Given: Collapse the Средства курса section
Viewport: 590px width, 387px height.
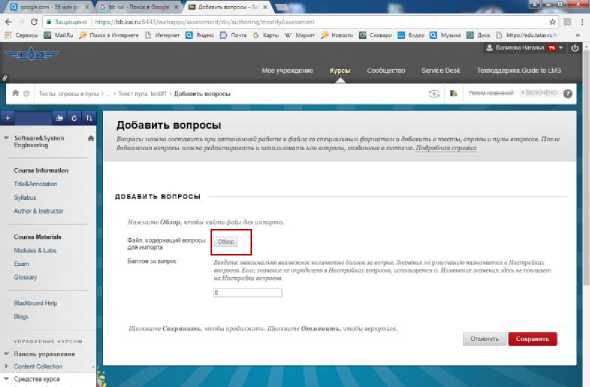Looking at the screenshot, I should coord(6,379).
